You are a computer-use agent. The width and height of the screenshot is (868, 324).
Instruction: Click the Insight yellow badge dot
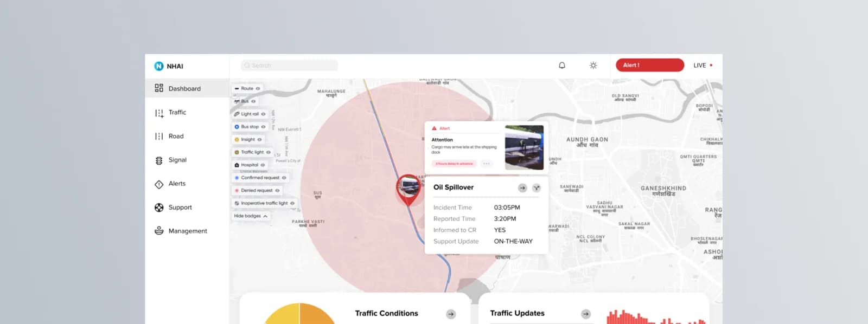point(237,140)
